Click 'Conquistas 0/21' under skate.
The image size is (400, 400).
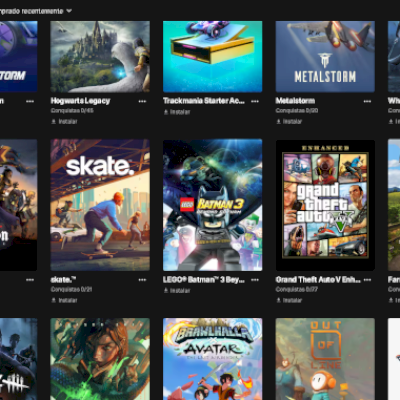pyautogui.click(x=71, y=289)
